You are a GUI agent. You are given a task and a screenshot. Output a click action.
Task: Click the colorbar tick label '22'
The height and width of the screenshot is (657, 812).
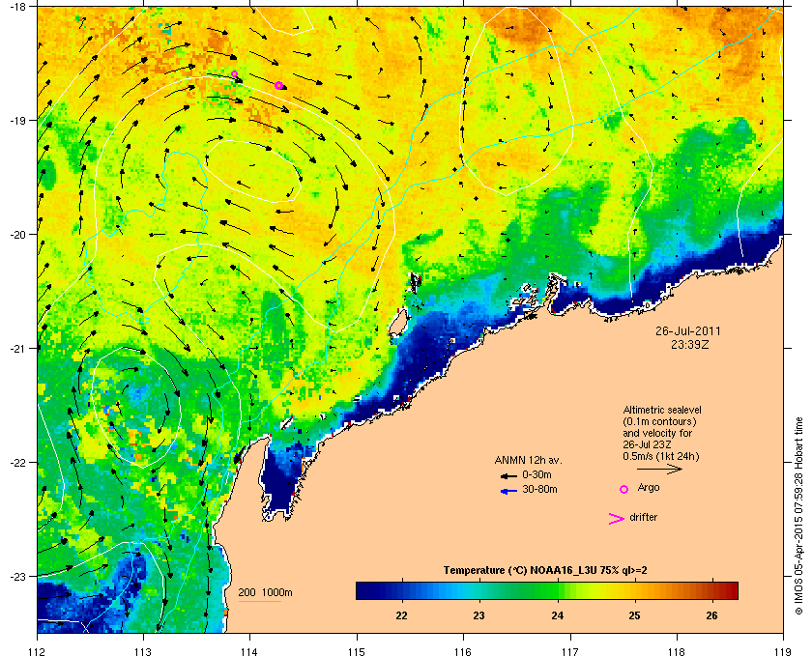click(401, 615)
